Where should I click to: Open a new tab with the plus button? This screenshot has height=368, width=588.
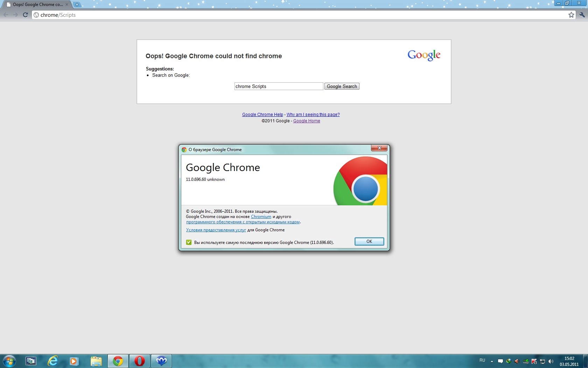click(x=77, y=5)
